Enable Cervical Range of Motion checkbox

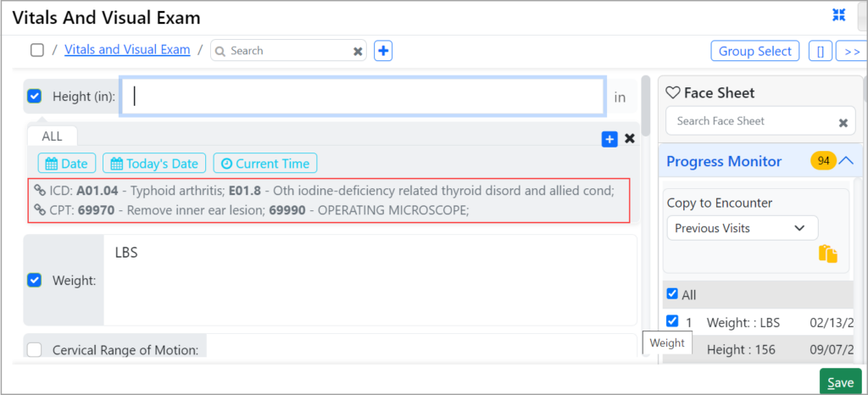35,349
